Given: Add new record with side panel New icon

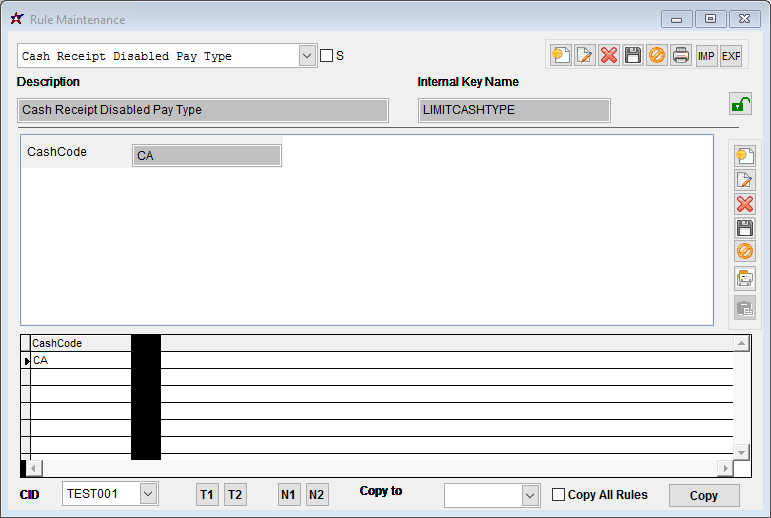Looking at the screenshot, I should pyautogui.click(x=744, y=156).
